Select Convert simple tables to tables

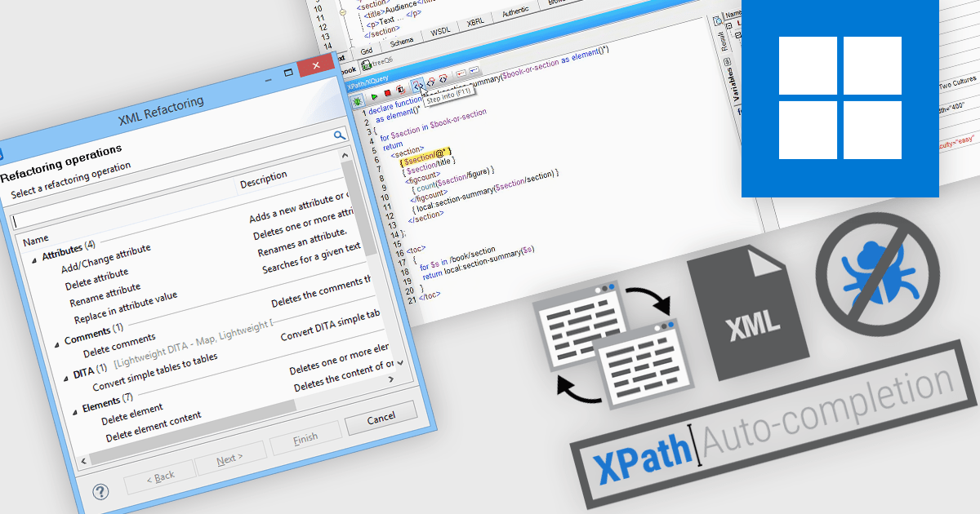154,372
